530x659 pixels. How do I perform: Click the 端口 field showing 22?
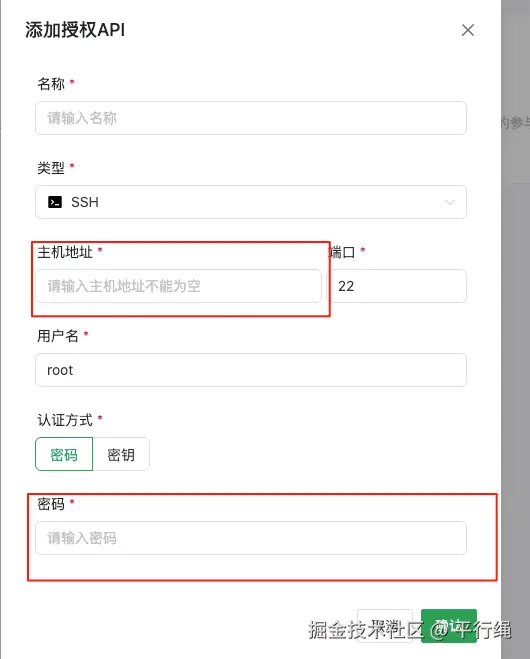click(397, 286)
